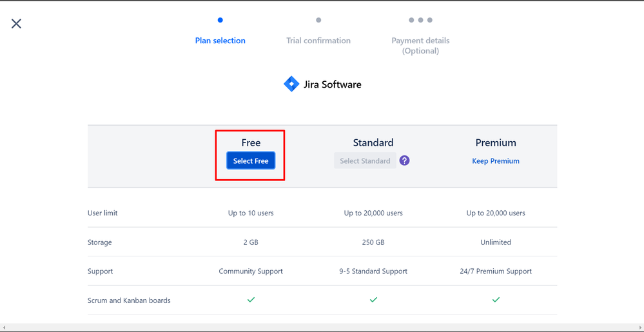The width and height of the screenshot is (644, 332).
Task: Click the Premium plan Scrum boards checkmark
Action: (496, 300)
